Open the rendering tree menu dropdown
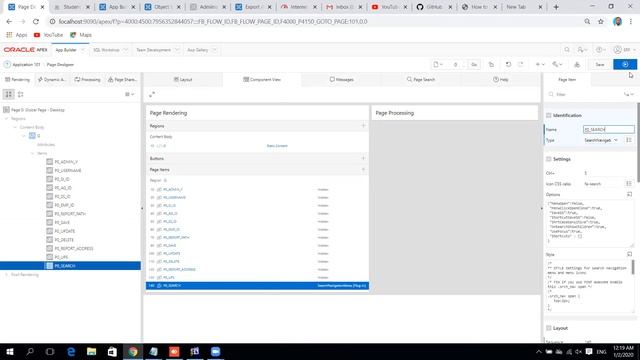The width and height of the screenshot is (640, 360). pos(129,94)
